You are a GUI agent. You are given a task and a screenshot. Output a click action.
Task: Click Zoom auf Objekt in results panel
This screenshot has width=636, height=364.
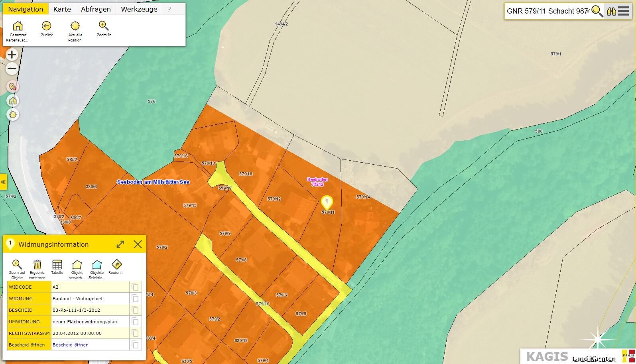click(17, 265)
